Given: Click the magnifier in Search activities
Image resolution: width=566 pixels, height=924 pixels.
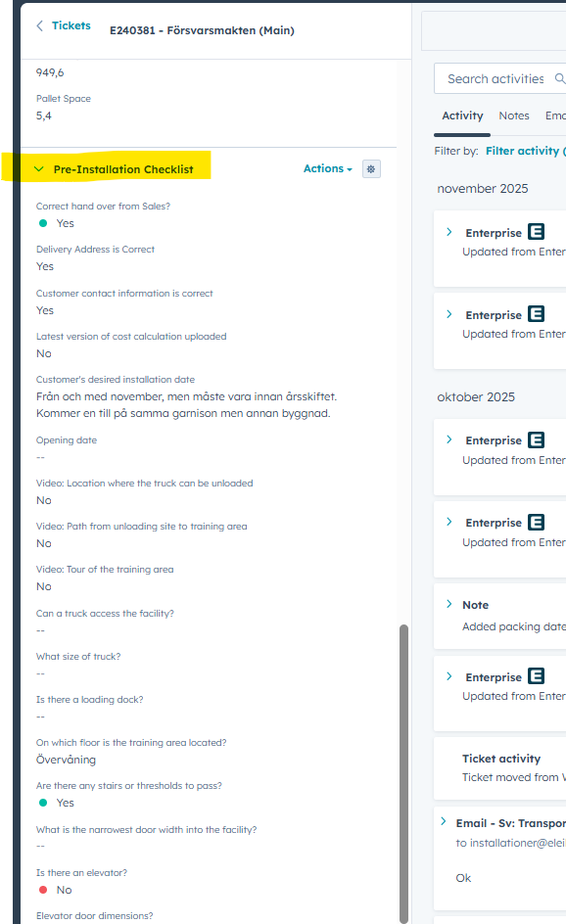Looking at the screenshot, I should [x=558, y=78].
